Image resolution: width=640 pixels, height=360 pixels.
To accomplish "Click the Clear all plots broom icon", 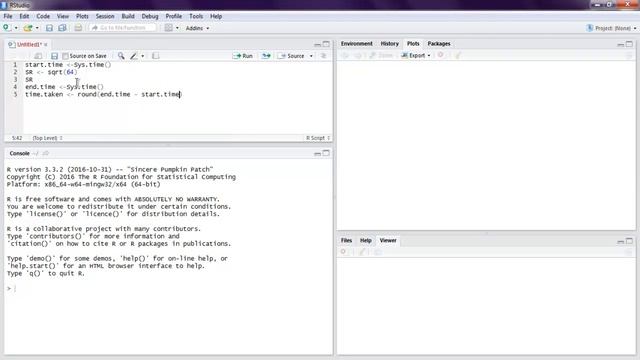I will click(x=458, y=55).
